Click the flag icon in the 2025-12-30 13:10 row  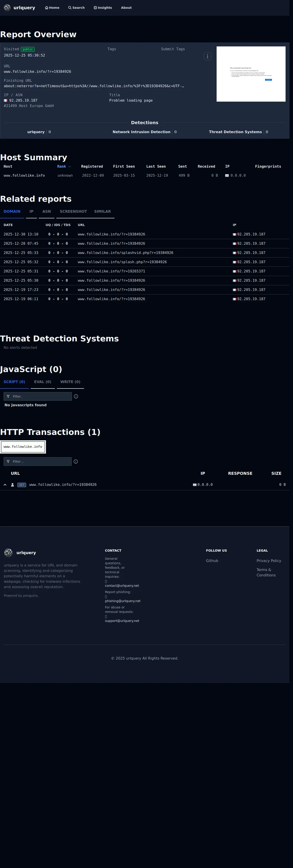[234, 235]
